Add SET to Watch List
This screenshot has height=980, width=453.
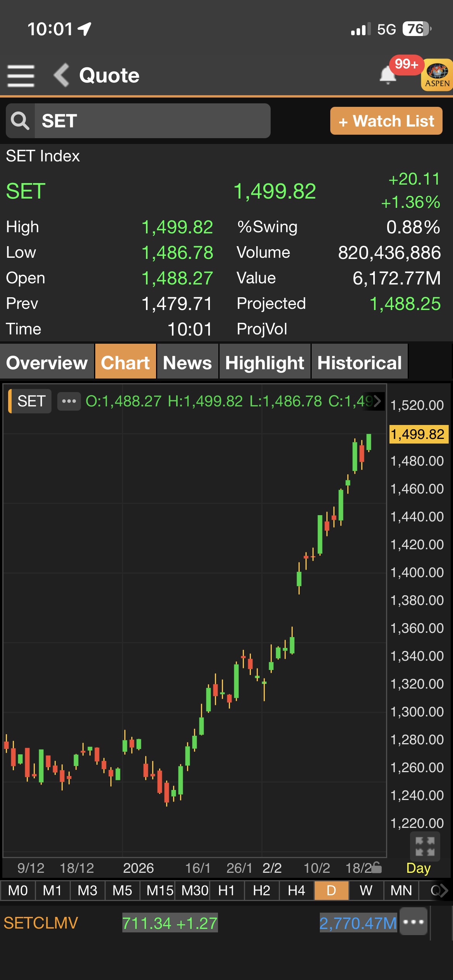(386, 121)
